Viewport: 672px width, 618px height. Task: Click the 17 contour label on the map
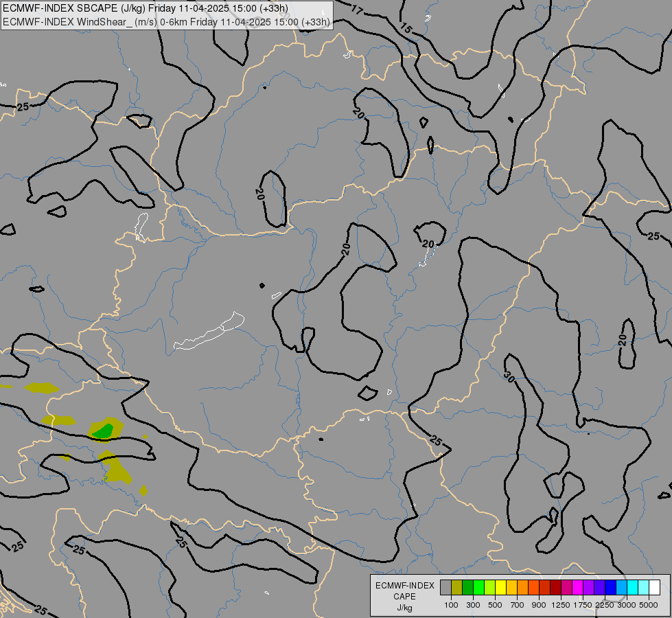[x=356, y=10]
